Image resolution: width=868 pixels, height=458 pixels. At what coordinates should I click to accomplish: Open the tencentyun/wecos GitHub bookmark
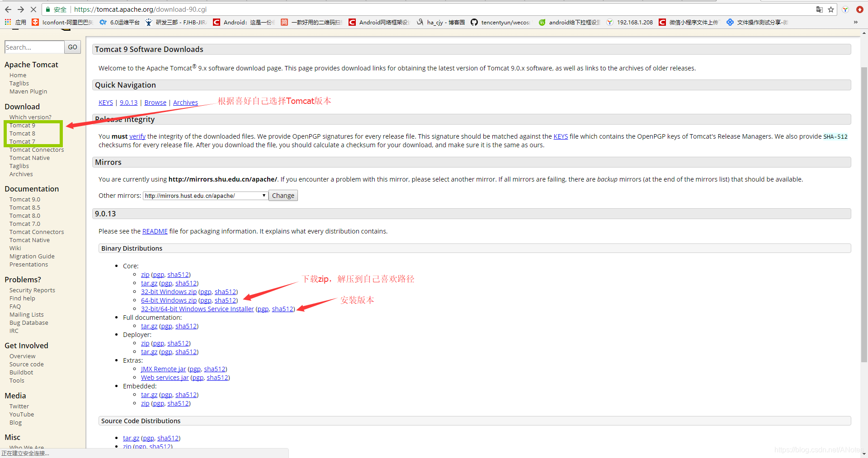tap(500, 22)
